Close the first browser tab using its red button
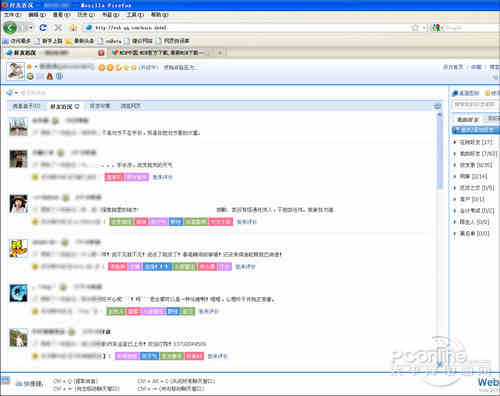Image resolution: width=500 pixels, height=396 pixels. [x=101, y=53]
